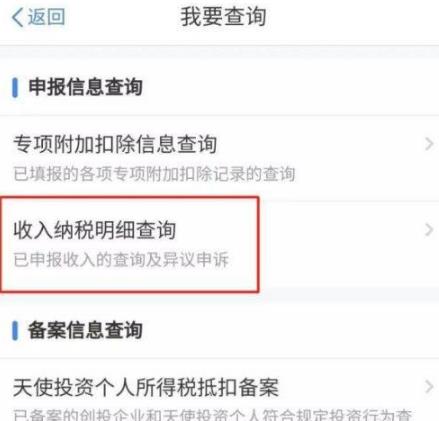The width and height of the screenshot is (439, 421).
Task: Expand the chevron for 天使投资个人所得税抵扣备案
Action: pyautogui.click(x=429, y=387)
